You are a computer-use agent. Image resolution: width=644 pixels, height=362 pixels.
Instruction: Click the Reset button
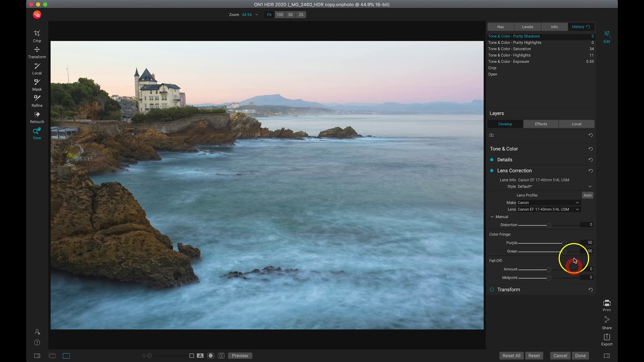tap(534, 355)
